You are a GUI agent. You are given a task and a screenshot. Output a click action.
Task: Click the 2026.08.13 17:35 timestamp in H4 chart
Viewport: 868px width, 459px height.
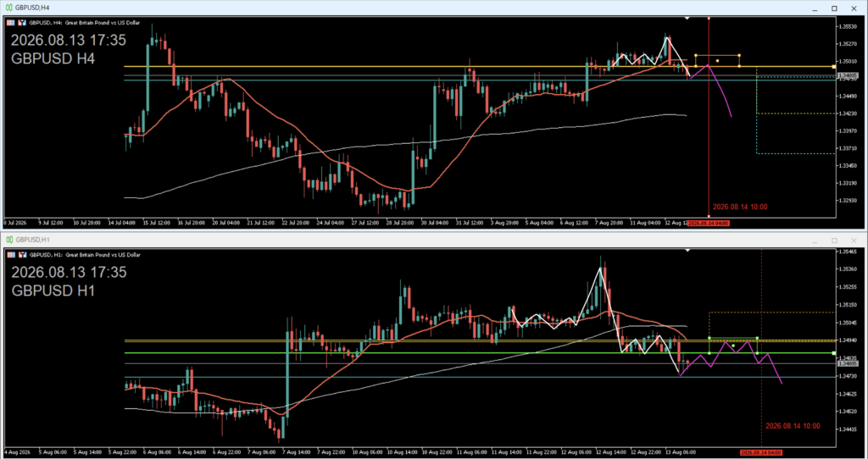coord(69,41)
